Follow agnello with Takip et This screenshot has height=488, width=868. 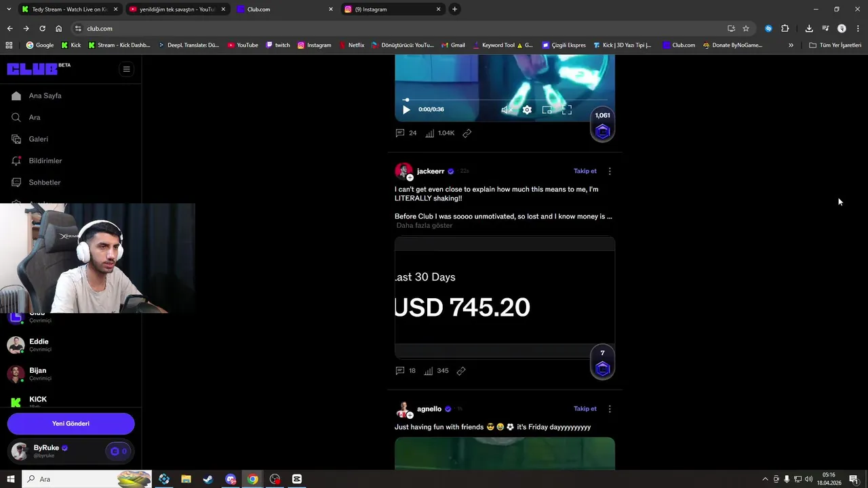coord(585,409)
